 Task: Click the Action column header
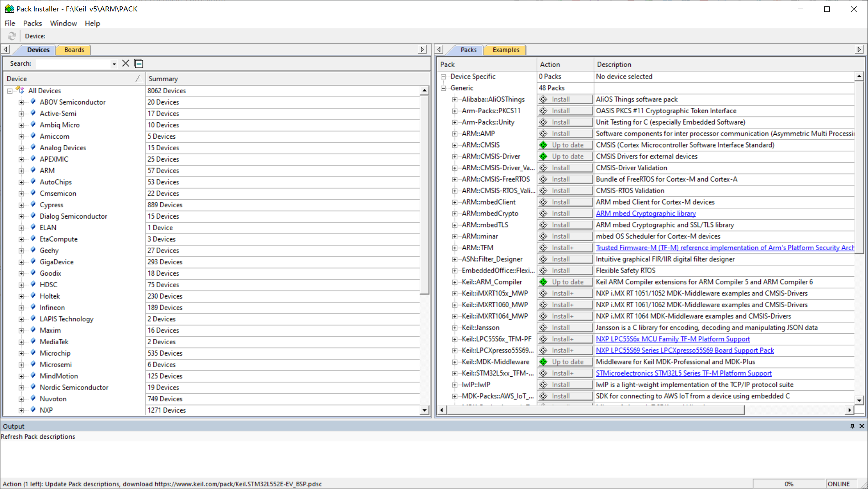coord(565,64)
